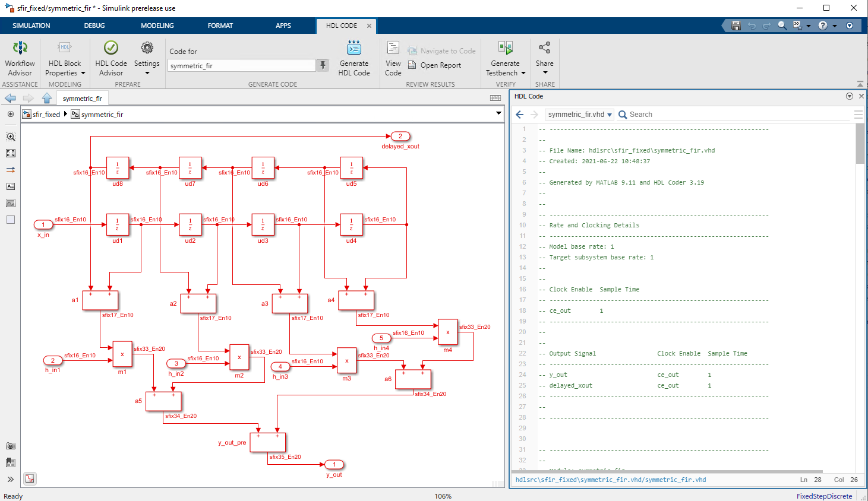Screen dimensions: 868x501
Task: Click the fit-to-view icon in the sidebar palette
Action: click(x=11, y=153)
